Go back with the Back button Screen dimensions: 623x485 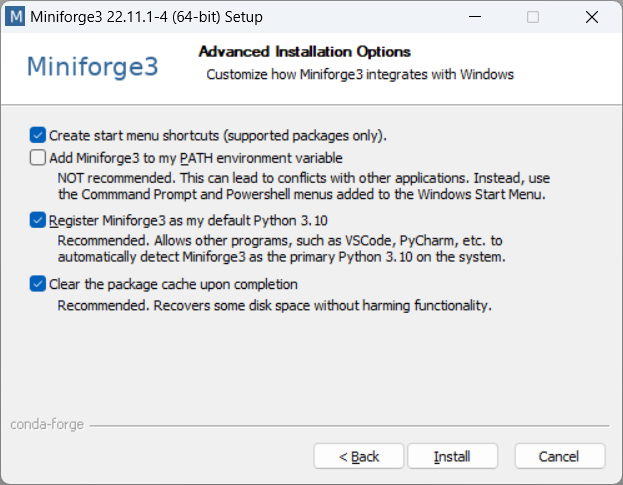pyautogui.click(x=359, y=456)
